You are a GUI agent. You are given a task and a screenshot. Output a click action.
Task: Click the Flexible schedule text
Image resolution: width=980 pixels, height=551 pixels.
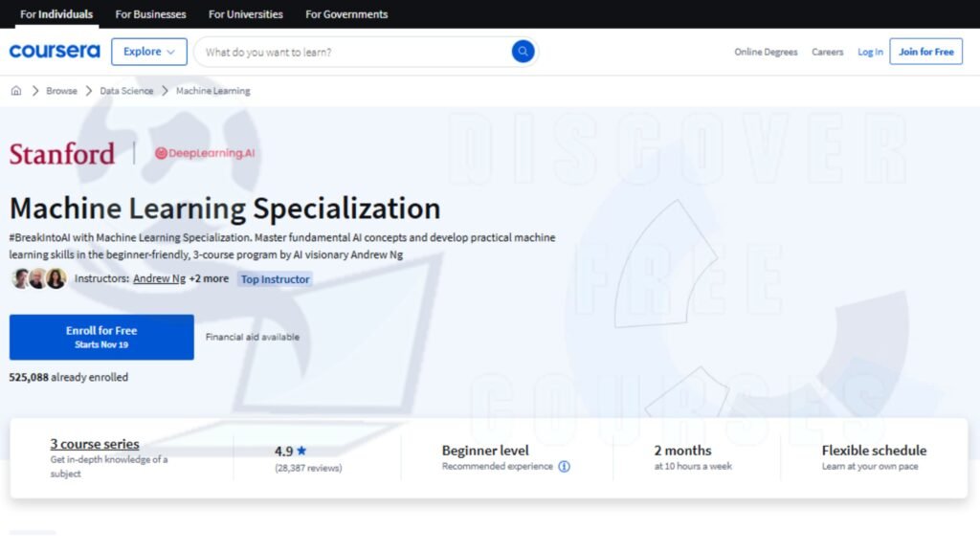click(x=874, y=451)
